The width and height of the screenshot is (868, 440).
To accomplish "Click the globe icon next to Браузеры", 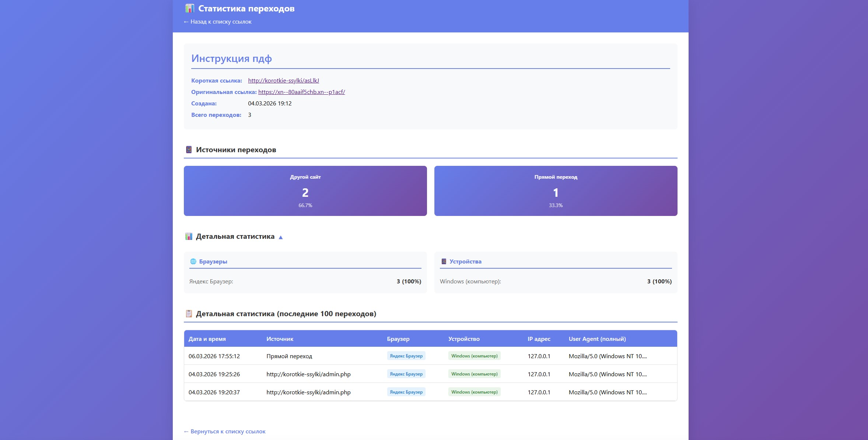I will point(193,261).
